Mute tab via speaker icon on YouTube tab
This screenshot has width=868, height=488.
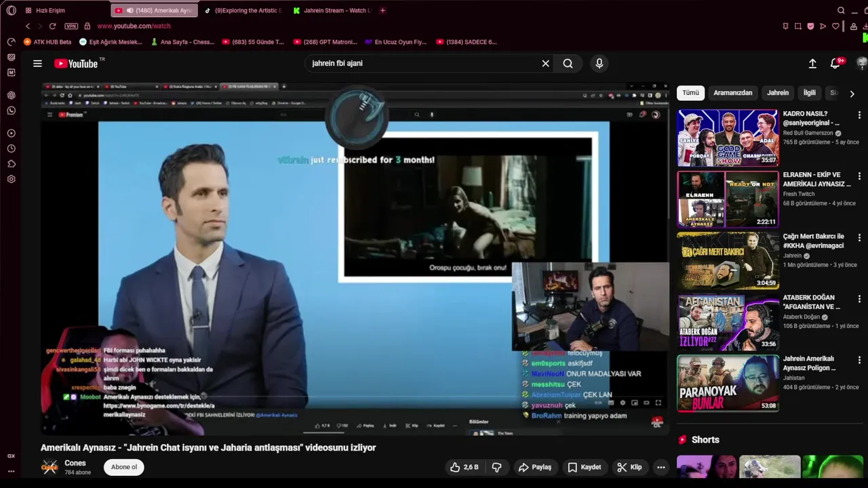tap(130, 10)
